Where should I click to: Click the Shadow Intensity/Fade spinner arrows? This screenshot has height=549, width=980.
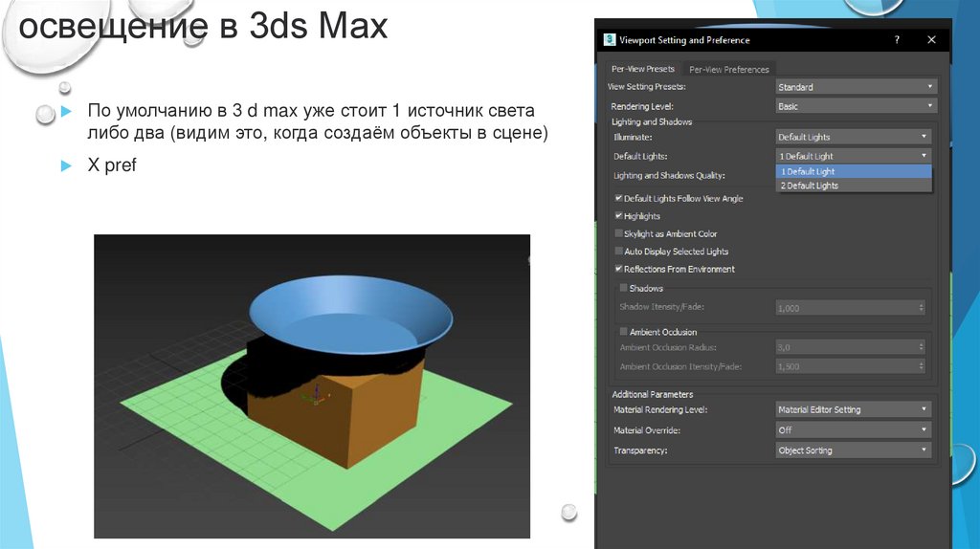click(922, 308)
